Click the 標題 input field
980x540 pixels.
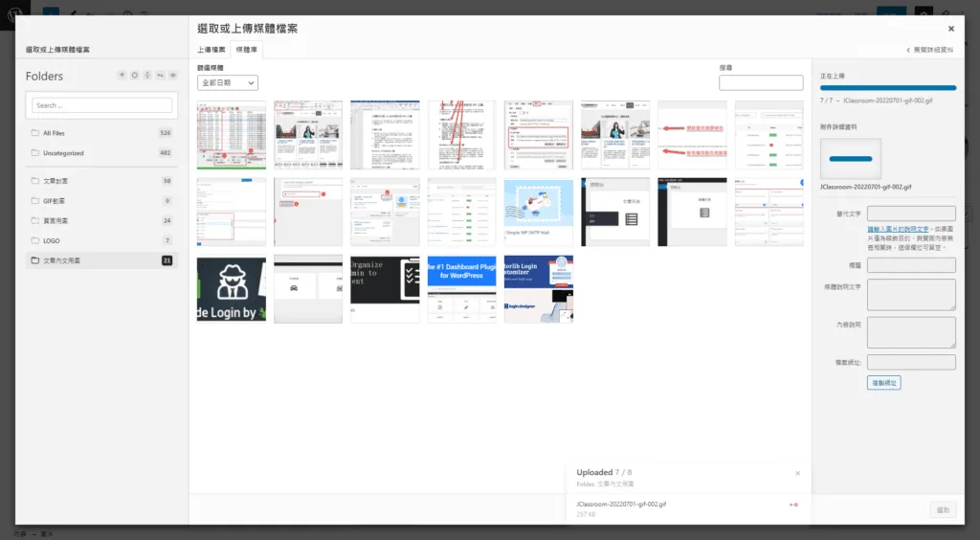coord(911,265)
